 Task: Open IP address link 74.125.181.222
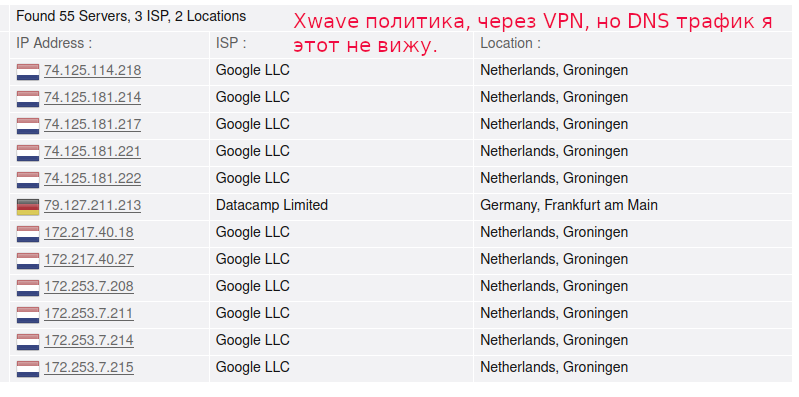point(93,178)
